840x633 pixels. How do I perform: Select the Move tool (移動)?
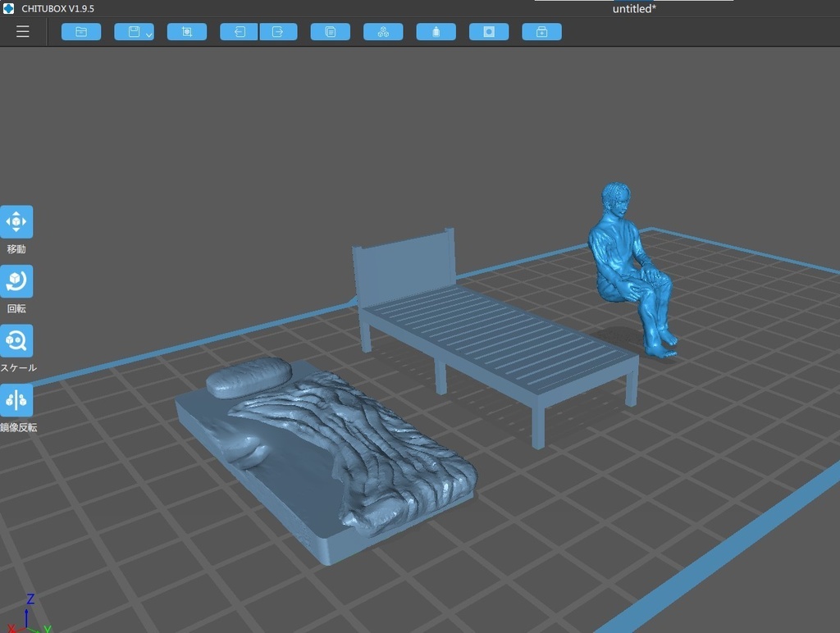pos(16,220)
